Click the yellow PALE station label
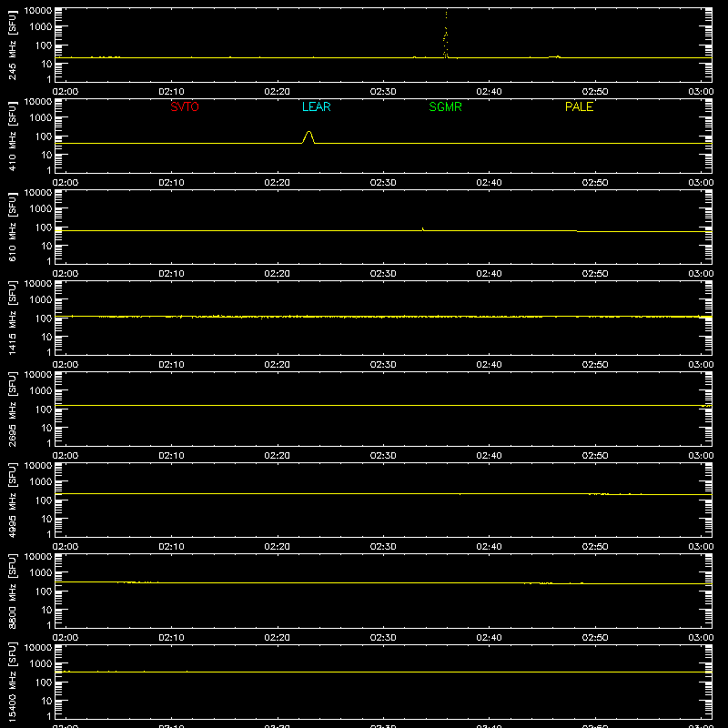The width and height of the screenshot is (728, 728). (579, 106)
